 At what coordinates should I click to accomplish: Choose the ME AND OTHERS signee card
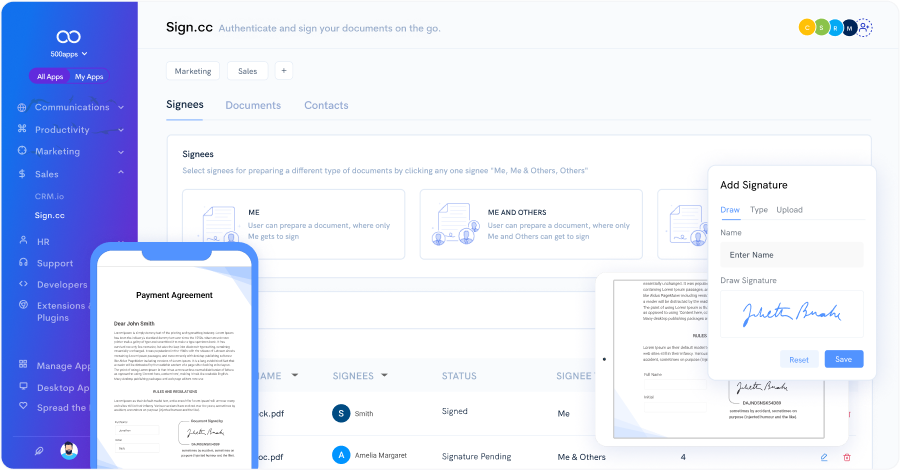pyautogui.click(x=531, y=224)
